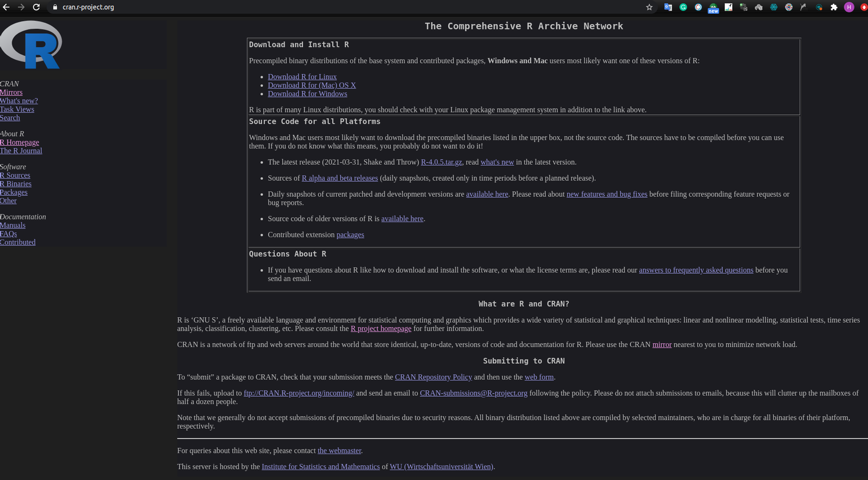Click the teal heart extension icon
Viewport: 868px width, 480px height.
(819, 7)
